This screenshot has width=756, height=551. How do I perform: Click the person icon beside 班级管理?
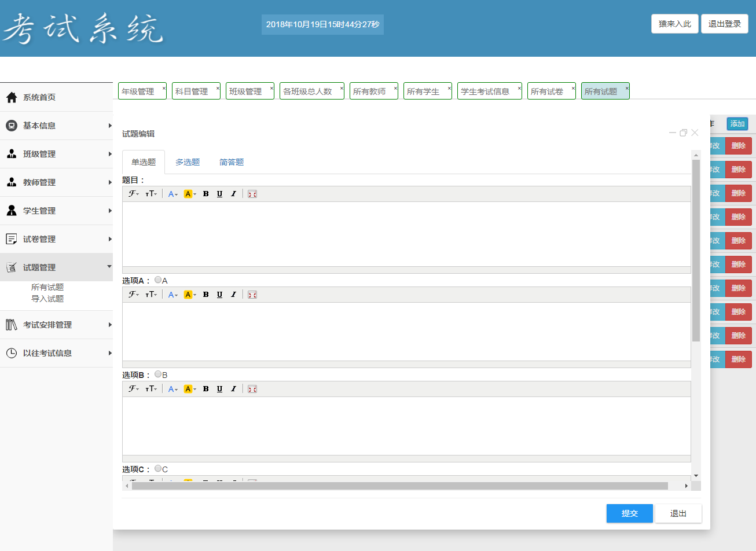pyautogui.click(x=12, y=154)
